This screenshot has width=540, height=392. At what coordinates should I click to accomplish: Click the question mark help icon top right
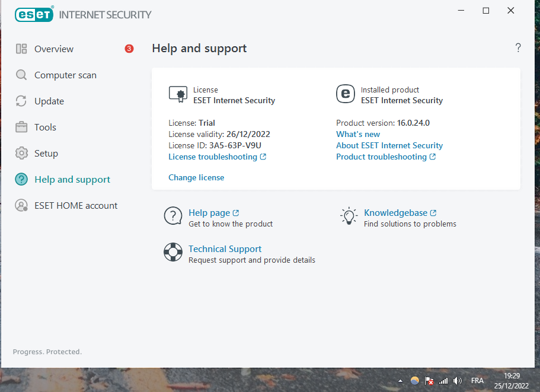coord(518,47)
